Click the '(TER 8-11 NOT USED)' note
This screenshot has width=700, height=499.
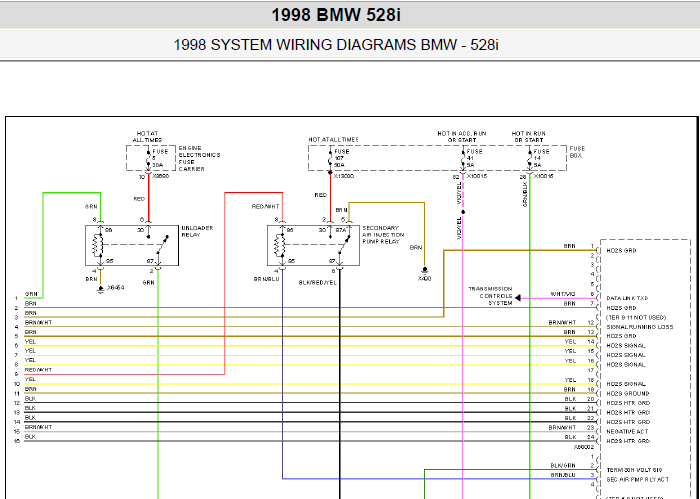(x=636, y=317)
